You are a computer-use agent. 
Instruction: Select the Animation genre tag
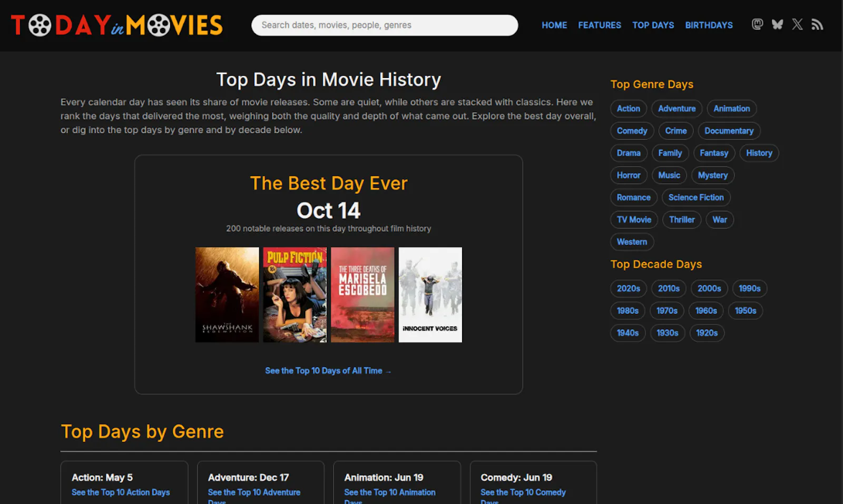pos(732,108)
